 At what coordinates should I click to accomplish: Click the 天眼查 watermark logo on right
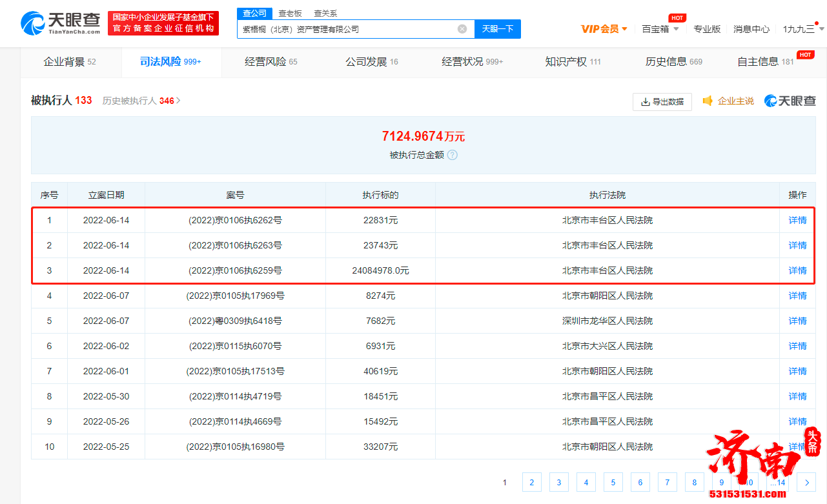790,101
